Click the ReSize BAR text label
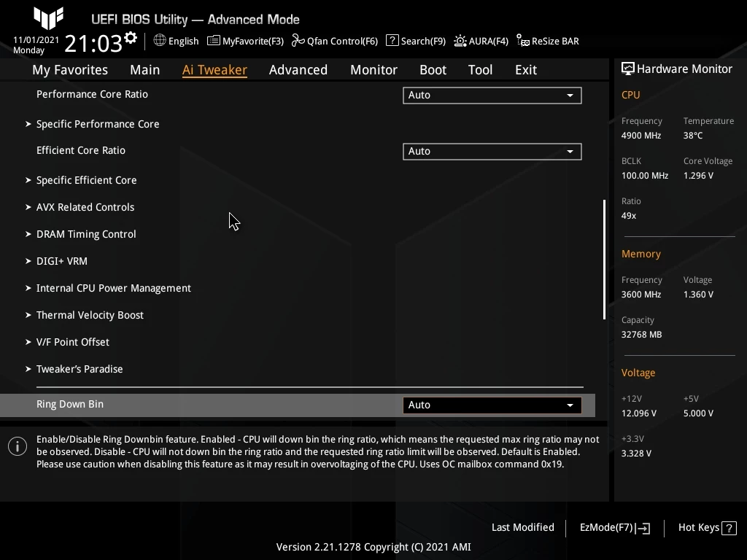 555,41
